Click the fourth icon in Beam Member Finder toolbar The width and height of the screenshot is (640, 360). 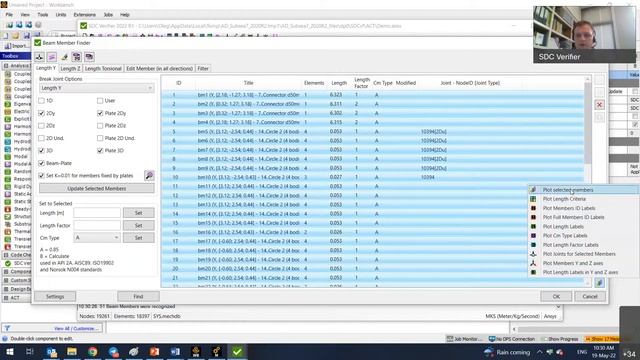(x=77, y=57)
